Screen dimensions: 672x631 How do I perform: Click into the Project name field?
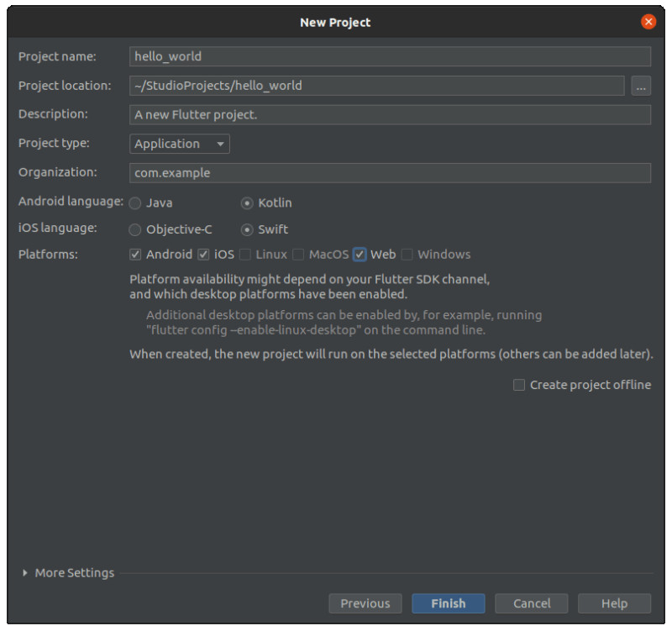pos(391,57)
